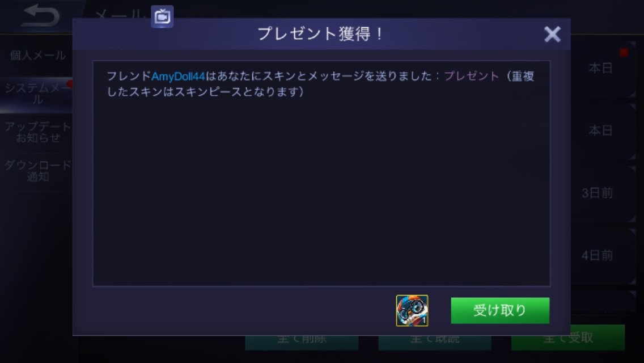
Task: Tap the AmyDoll44 friend name link
Action: (178, 77)
